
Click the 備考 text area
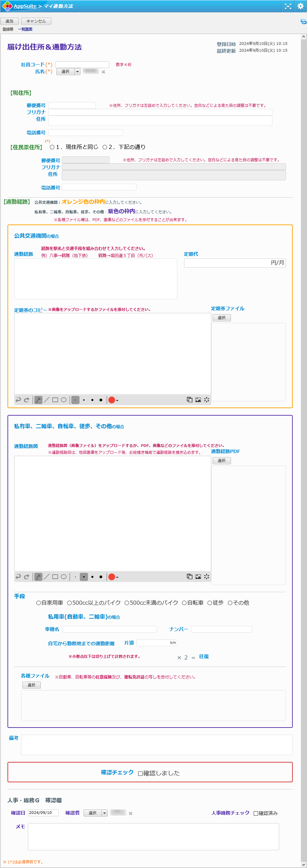[157, 745]
